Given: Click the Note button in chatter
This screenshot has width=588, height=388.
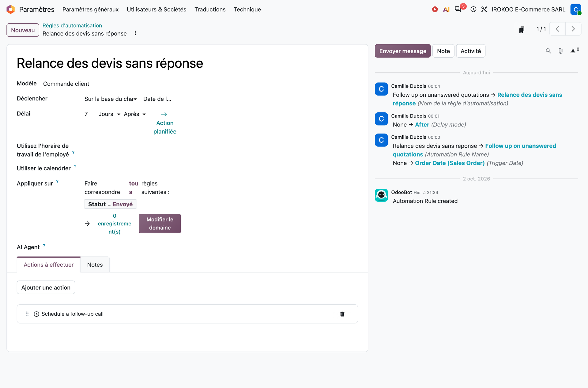Looking at the screenshot, I should pos(443,51).
